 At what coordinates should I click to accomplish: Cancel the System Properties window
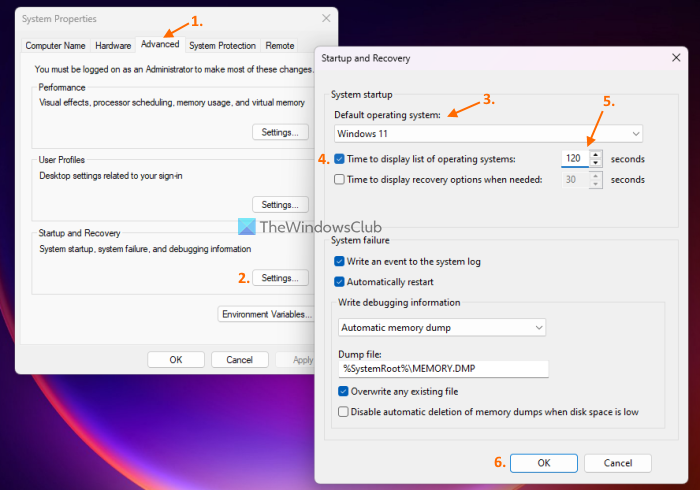[239, 360]
